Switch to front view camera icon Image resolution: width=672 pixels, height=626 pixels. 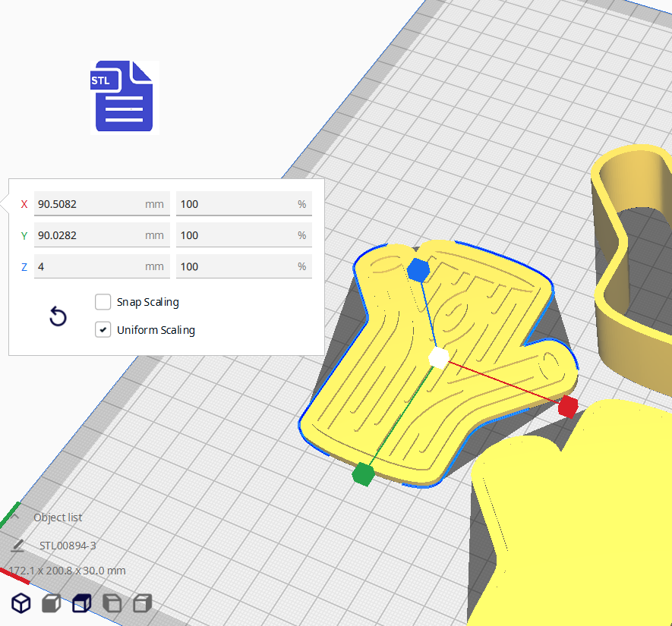[51, 603]
